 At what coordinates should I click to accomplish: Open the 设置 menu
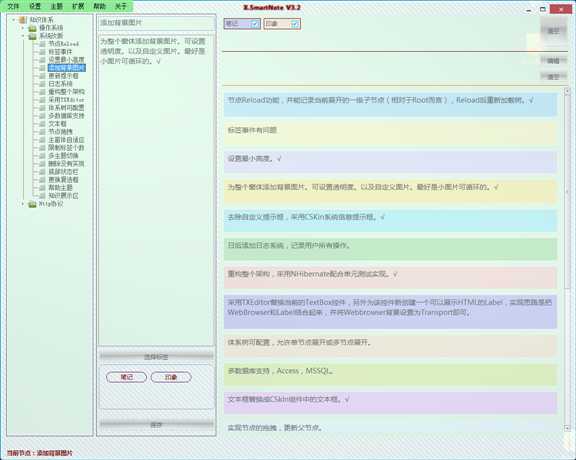click(35, 6)
